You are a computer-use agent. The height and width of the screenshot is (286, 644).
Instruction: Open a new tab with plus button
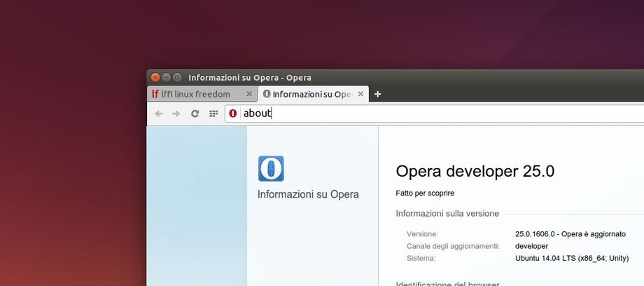(377, 94)
